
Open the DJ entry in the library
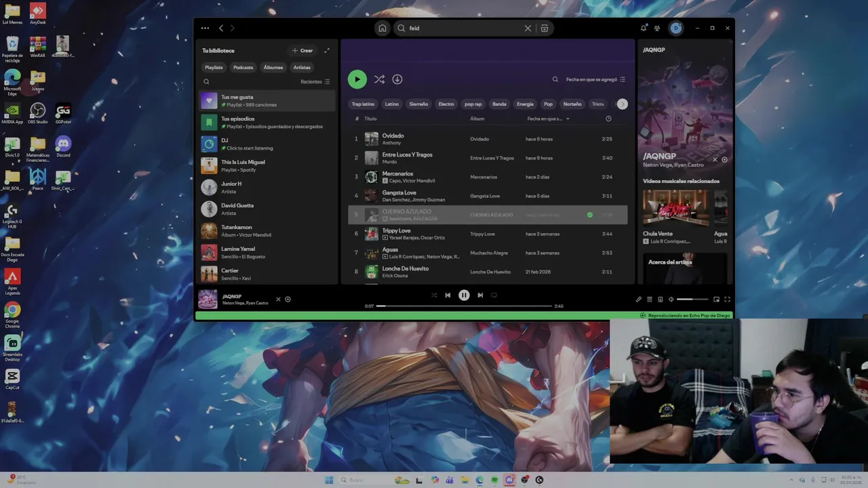267,144
